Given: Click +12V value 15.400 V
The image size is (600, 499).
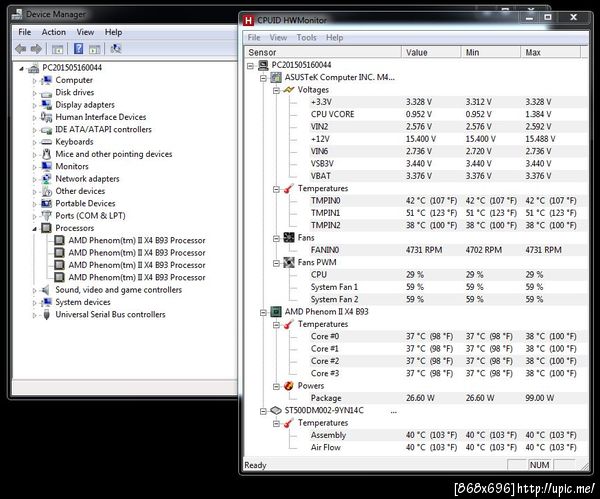Looking at the screenshot, I should pyautogui.click(x=421, y=139).
